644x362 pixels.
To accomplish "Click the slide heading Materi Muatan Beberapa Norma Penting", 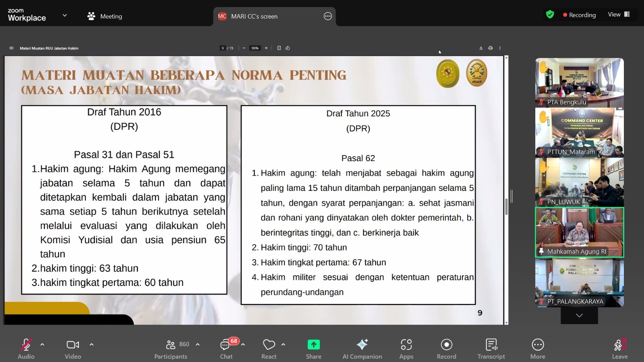I will pyautogui.click(x=184, y=75).
